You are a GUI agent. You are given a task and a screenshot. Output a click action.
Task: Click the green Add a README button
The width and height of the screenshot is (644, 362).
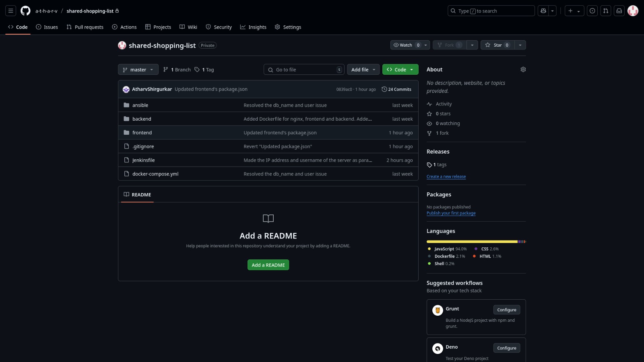click(268, 265)
